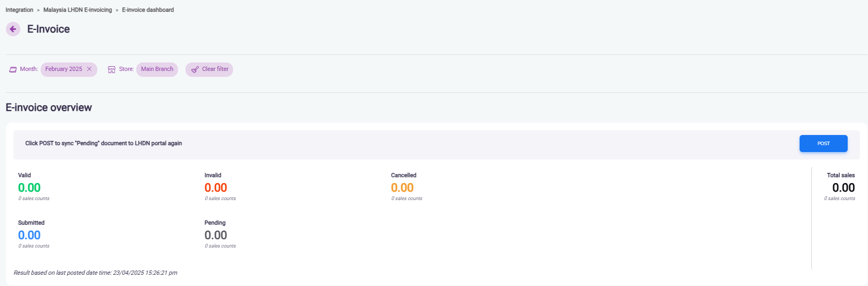Click the brush icon in Clear filter
The width and height of the screenshot is (868, 286).
pyautogui.click(x=195, y=70)
